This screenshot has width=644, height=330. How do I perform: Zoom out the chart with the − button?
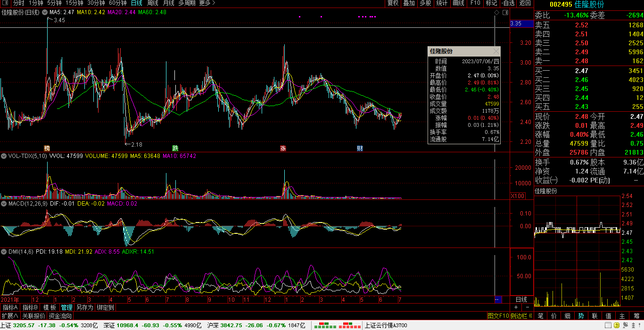click(x=527, y=307)
